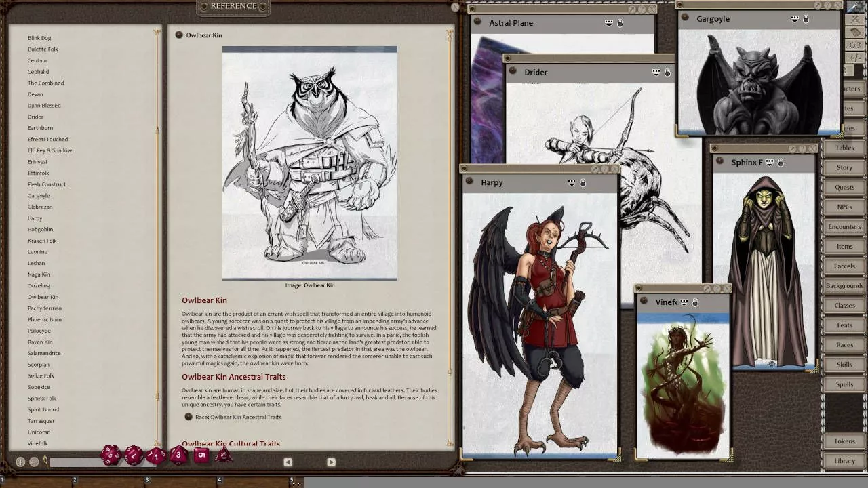Open the Sphinx Folk image toolbar dropdown
The height and width of the screenshot is (488, 868).
point(770,163)
